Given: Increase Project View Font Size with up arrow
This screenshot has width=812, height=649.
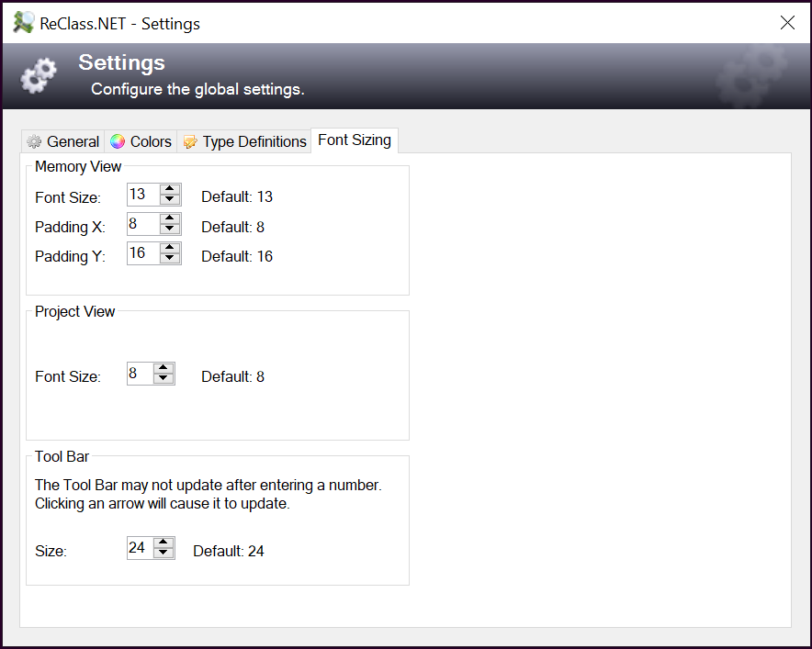Looking at the screenshot, I should 164,368.
